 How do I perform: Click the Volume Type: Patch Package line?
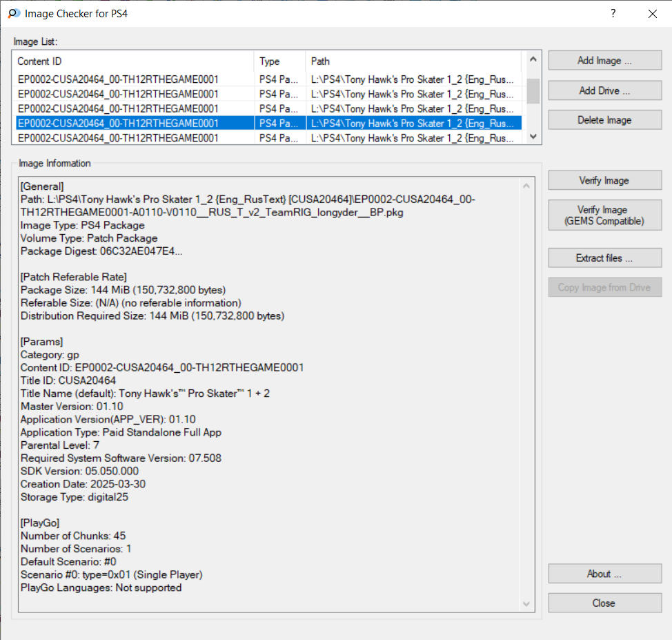89,238
